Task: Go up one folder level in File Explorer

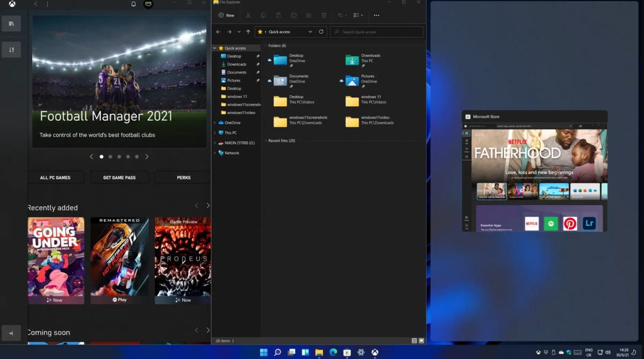Action: 248,32
